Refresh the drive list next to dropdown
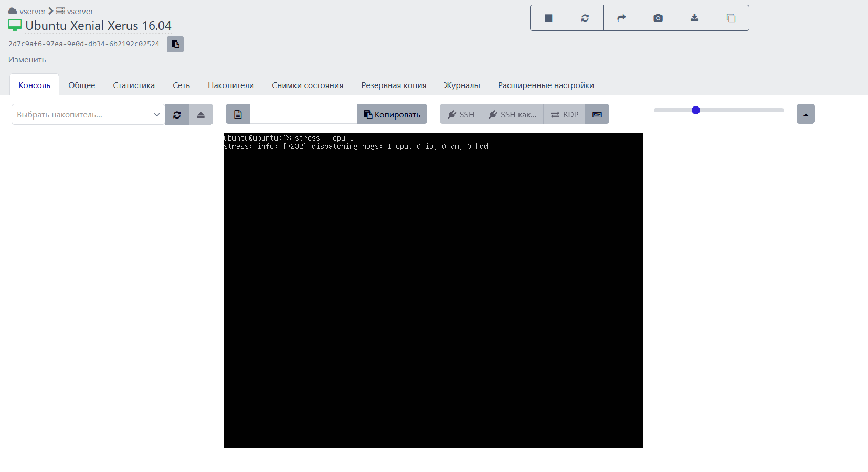 [x=177, y=114]
